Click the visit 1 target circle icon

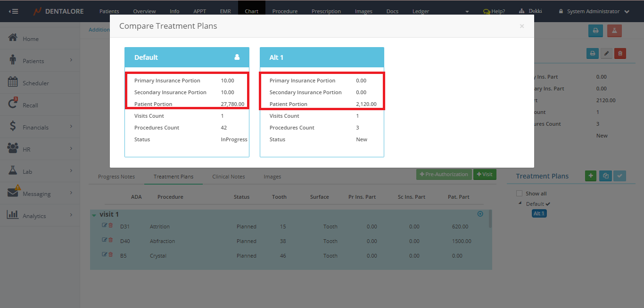point(480,214)
